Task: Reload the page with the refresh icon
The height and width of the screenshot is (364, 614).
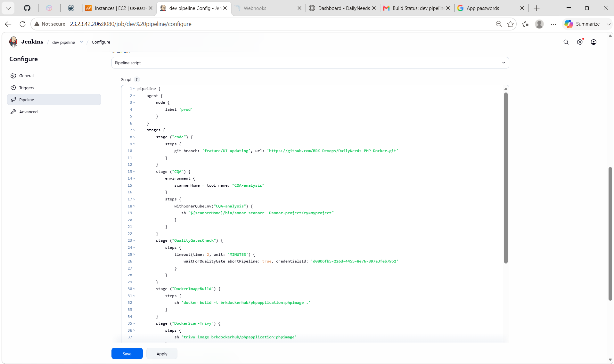Action: coord(22,24)
